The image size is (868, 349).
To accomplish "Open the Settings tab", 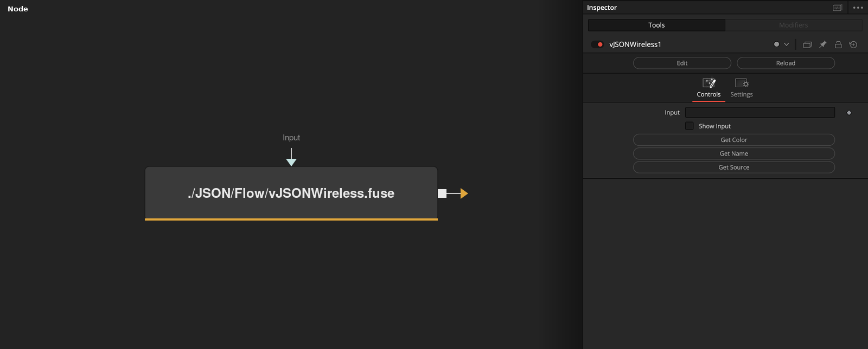I will [742, 88].
